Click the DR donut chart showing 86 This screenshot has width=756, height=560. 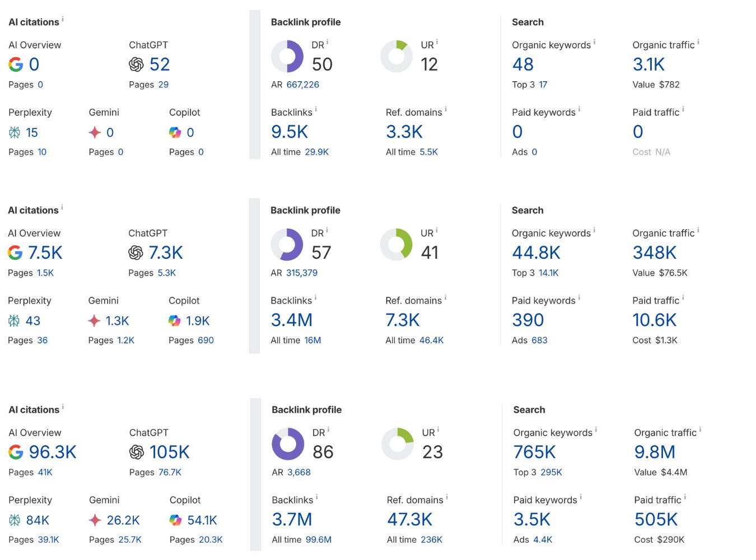(288, 444)
